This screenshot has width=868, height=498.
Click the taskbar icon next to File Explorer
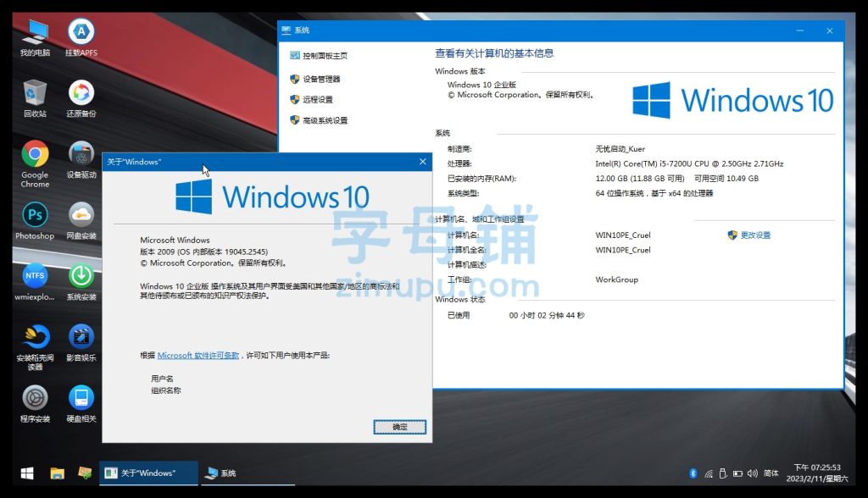click(85, 473)
